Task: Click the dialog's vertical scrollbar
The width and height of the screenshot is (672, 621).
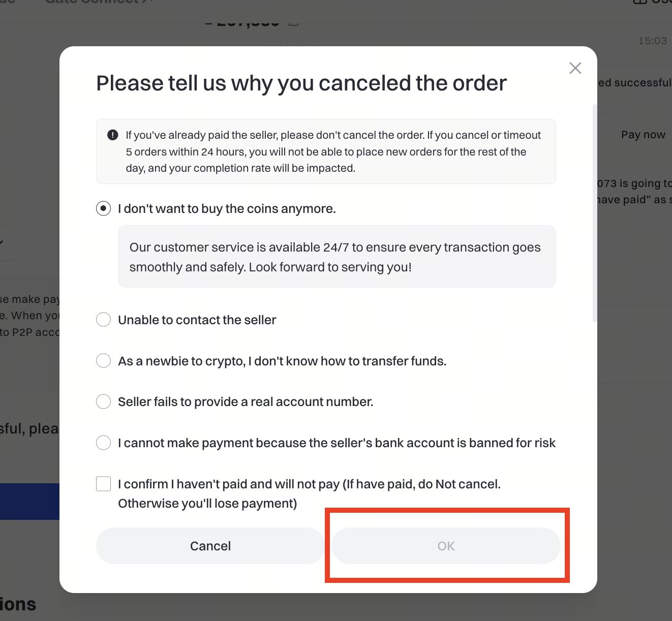Action: pyautogui.click(x=595, y=213)
